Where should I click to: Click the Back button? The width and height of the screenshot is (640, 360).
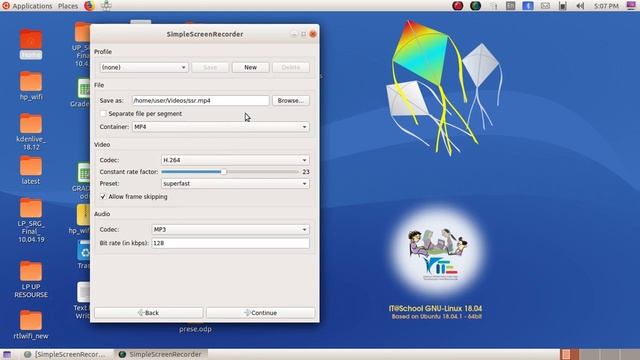149,313
